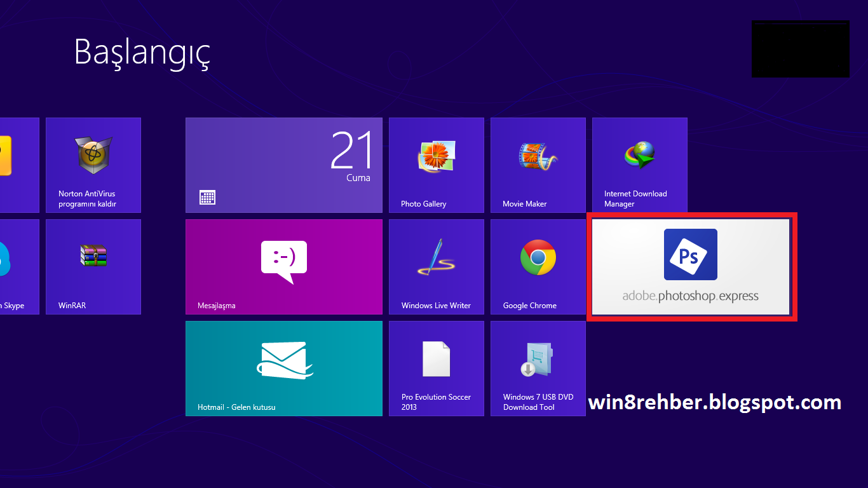This screenshot has width=868, height=488.
Task: Open the calendar tile showing 21 Cuma
Action: [x=284, y=165]
